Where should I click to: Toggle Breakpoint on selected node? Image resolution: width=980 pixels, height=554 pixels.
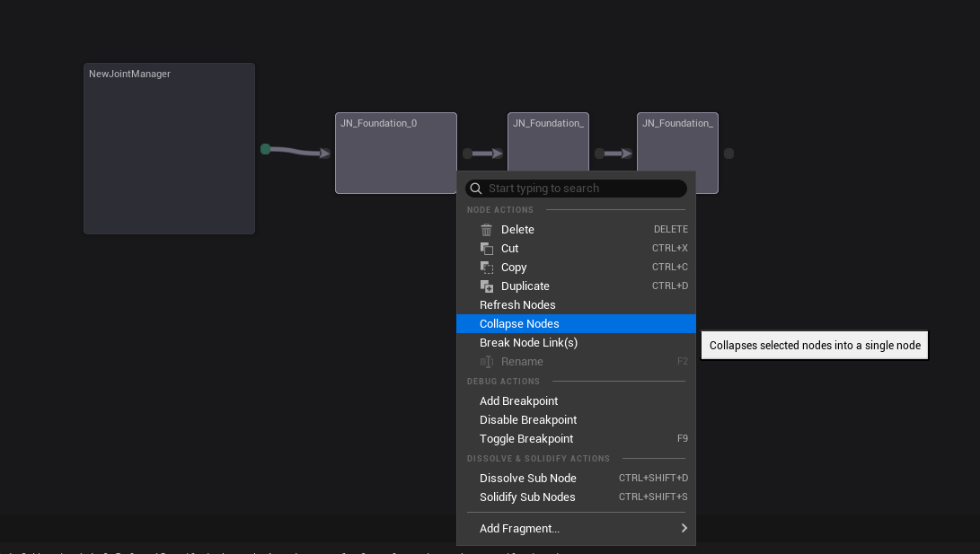526,439
